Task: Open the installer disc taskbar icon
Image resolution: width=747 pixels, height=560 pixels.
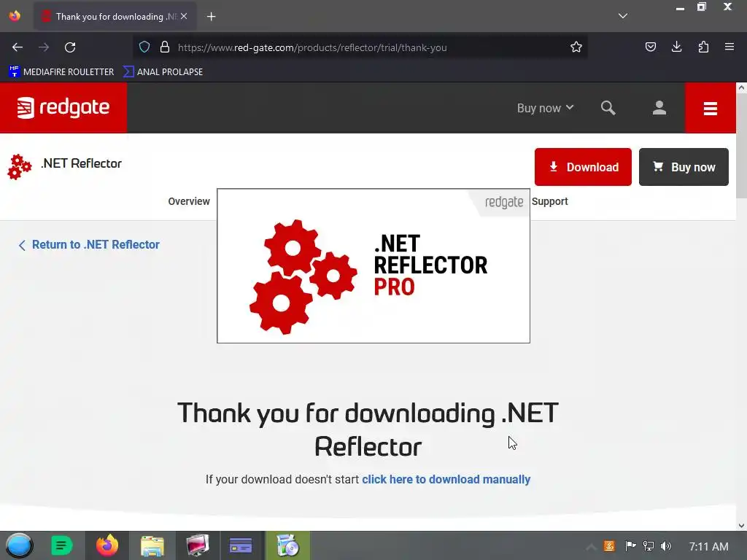Action: pos(287,545)
